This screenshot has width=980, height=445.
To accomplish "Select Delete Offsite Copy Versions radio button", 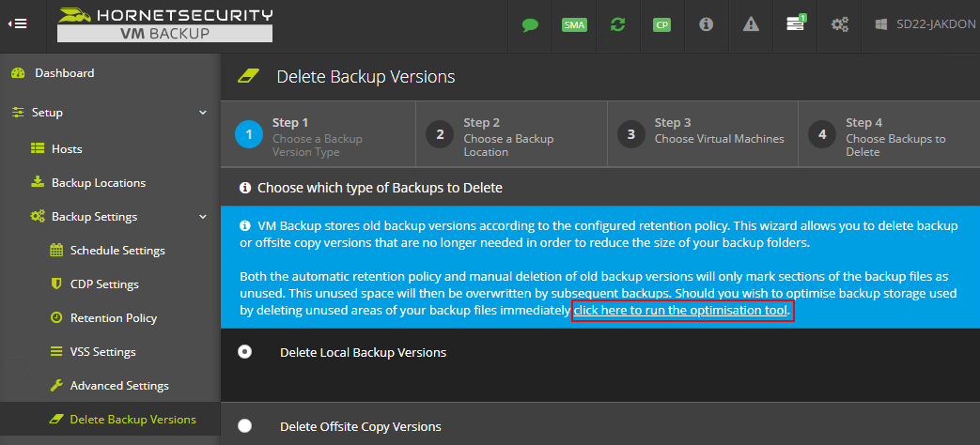I will [245, 425].
